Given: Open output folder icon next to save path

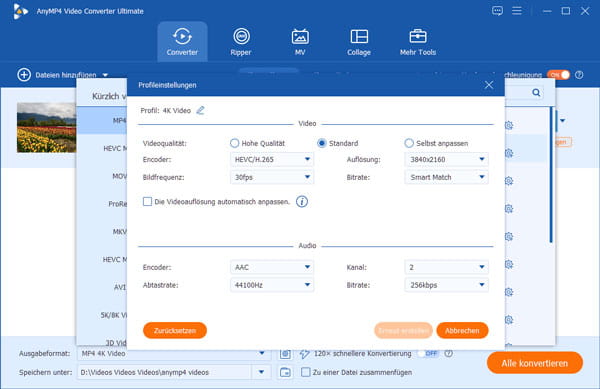Looking at the screenshot, I should click(285, 372).
